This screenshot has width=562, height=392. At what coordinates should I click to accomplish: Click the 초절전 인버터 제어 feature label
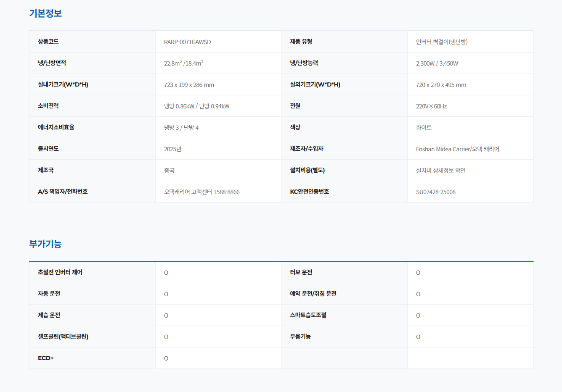tap(60, 272)
